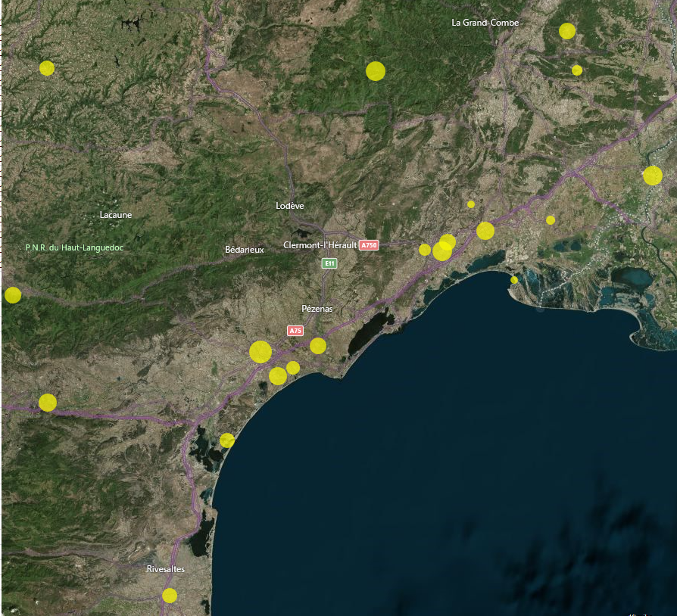The image size is (677, 616).
Task: Click the small coastal marker near the lagoon
Action: pyautogui.click(x=513, y=281)
